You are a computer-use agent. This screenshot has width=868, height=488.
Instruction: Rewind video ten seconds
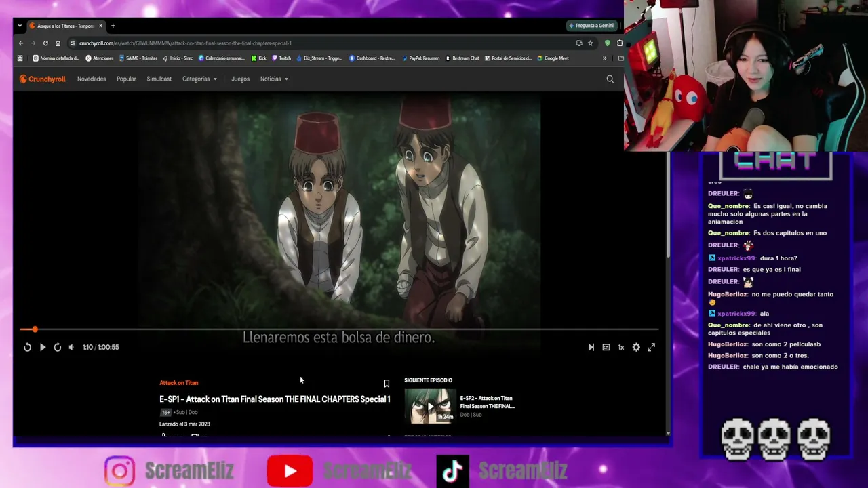point(27,347)
